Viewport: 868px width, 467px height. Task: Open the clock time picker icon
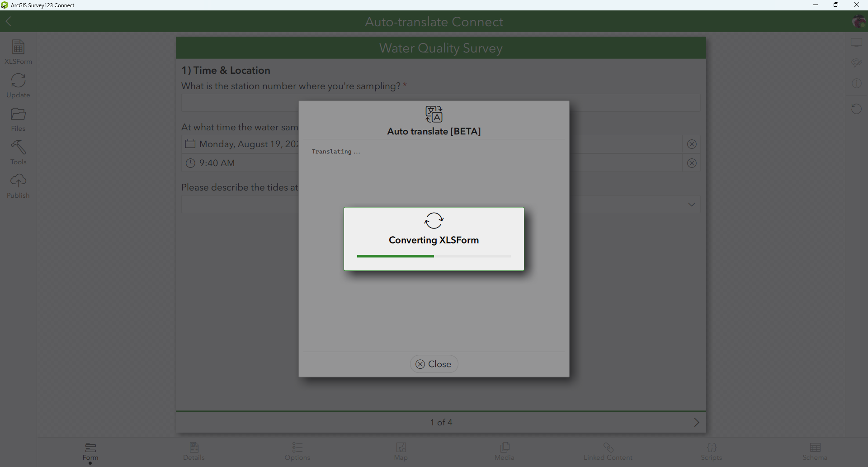point(190,163)
